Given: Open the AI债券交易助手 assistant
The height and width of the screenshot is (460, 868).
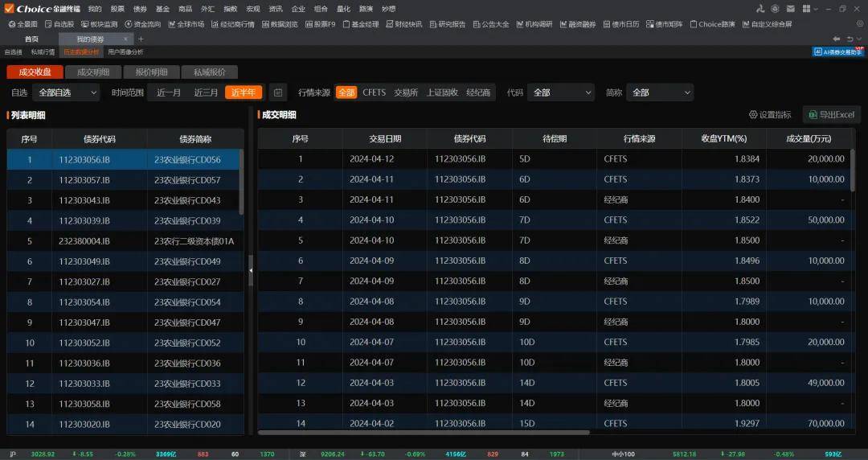Looking at the screenshot, I should coord(838,51).
